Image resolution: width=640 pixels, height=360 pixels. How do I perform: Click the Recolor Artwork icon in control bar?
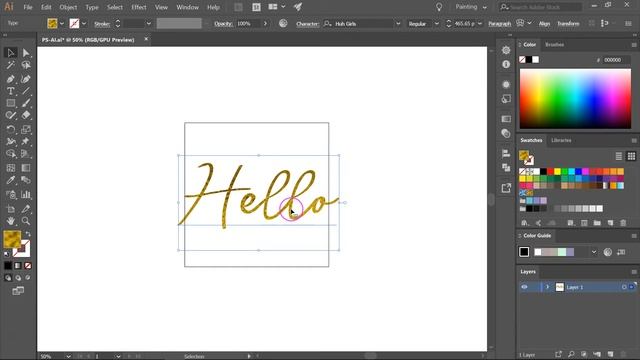[283, 24]
